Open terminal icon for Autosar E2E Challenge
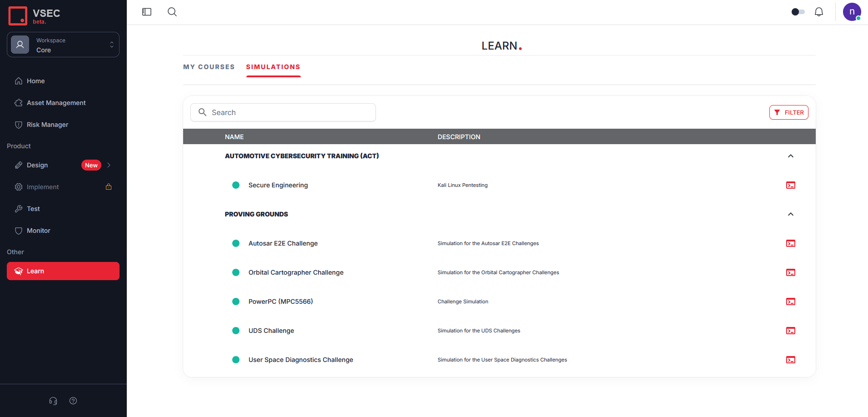 click(790, 243)
